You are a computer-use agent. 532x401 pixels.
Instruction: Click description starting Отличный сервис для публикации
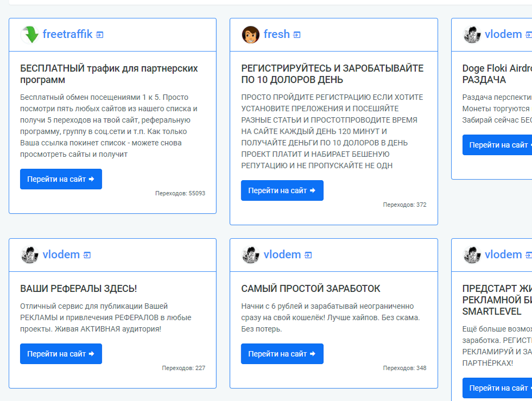coord(106,317)
